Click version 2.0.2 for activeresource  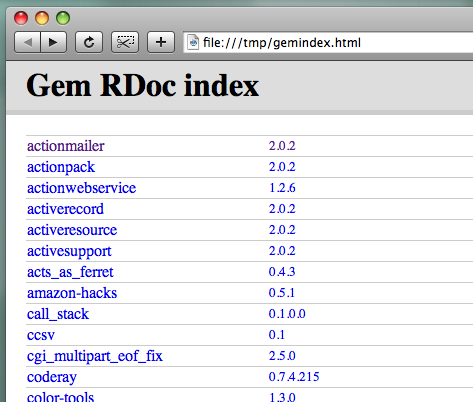pos(282,230)
